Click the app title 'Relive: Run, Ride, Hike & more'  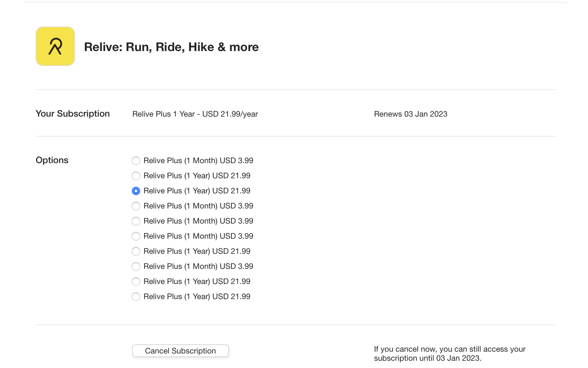tap(171, 47)
